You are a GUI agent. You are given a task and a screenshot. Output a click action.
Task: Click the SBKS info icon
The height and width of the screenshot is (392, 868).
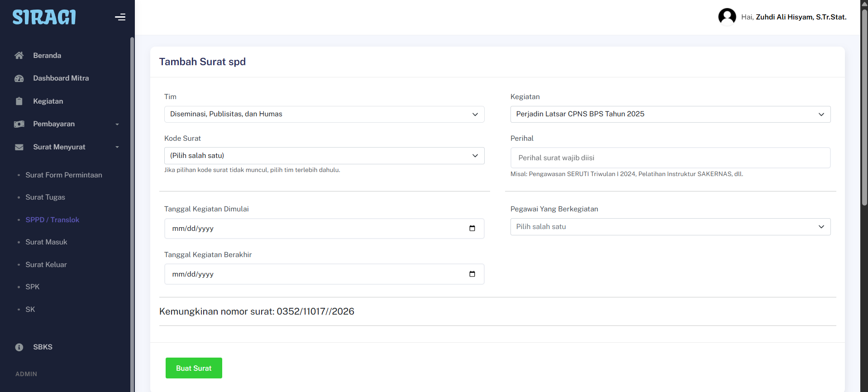(19, 347)
